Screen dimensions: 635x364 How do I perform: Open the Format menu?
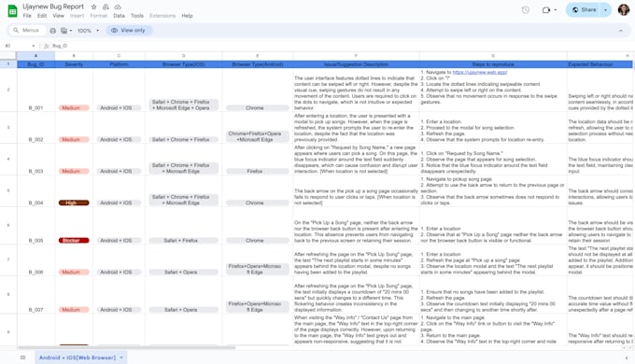click(99, 16)
